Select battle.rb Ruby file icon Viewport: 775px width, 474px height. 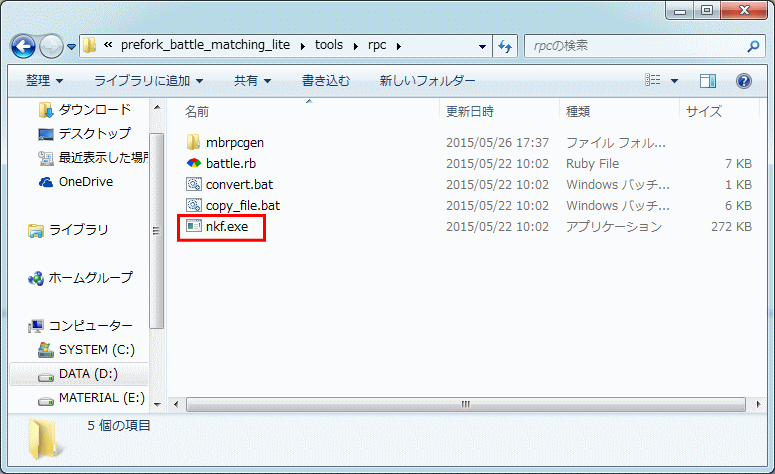click(x=194, y=163)
